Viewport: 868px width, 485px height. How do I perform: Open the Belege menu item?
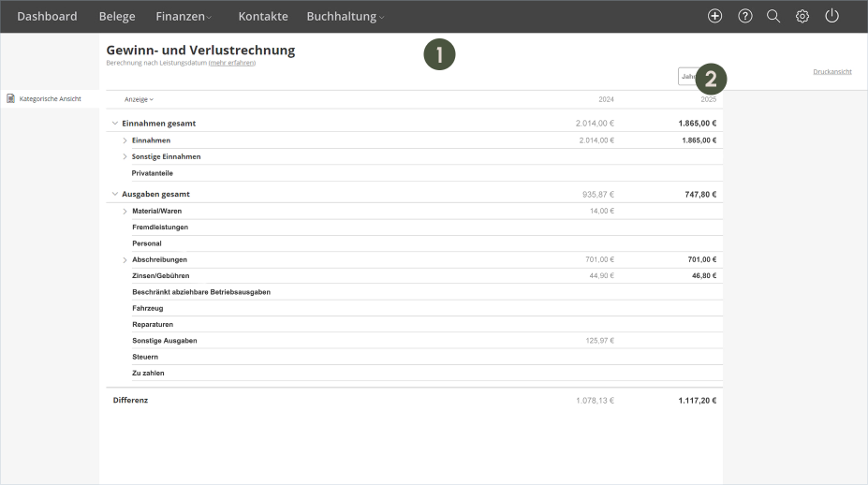pos(117,17)
